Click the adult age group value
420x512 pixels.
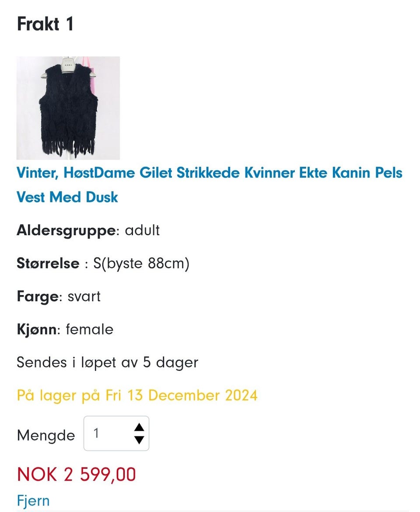[x=143, y=230]
